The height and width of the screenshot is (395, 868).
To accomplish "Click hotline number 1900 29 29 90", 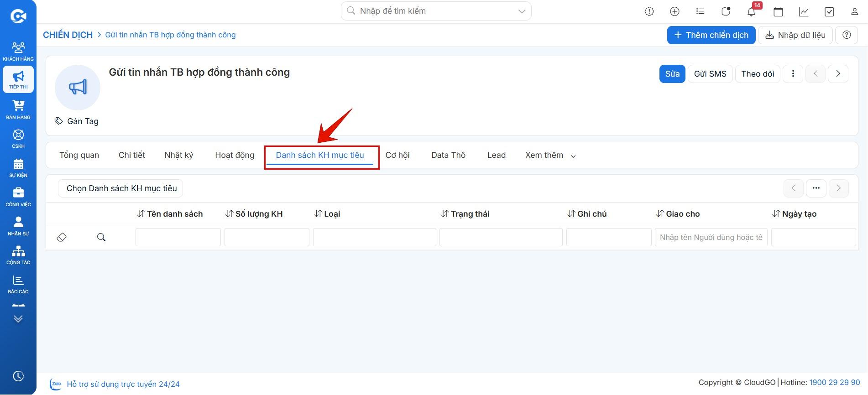I will (834, 382).
